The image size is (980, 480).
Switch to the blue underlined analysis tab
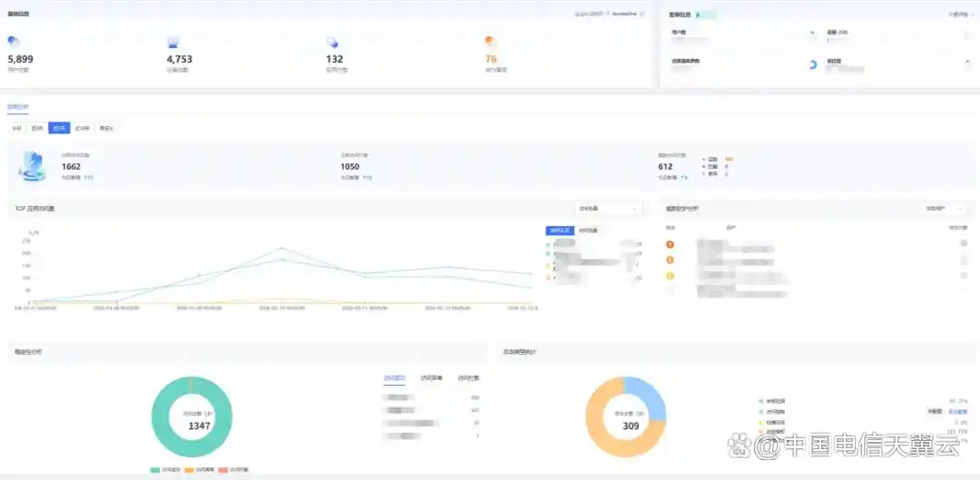18,106
